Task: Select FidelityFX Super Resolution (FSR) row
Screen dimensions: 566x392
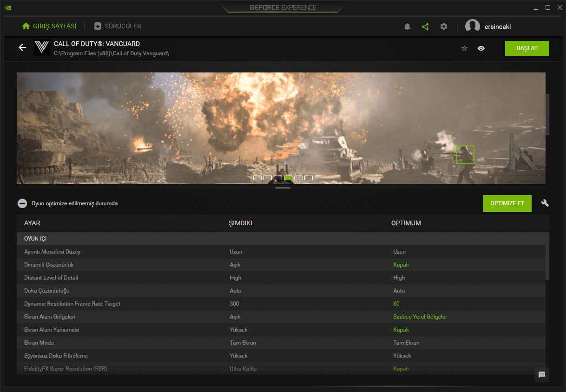Action: (281, 369)
